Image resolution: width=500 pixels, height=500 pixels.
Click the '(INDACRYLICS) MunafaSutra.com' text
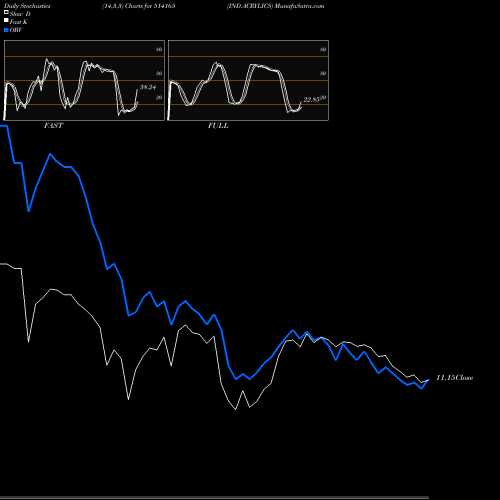click(x=276, y=6)
